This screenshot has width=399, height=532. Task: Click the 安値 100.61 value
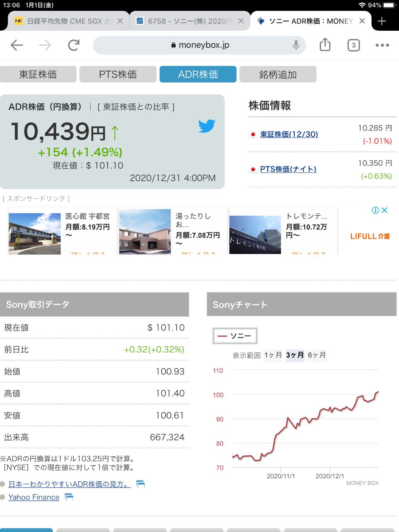170,415
